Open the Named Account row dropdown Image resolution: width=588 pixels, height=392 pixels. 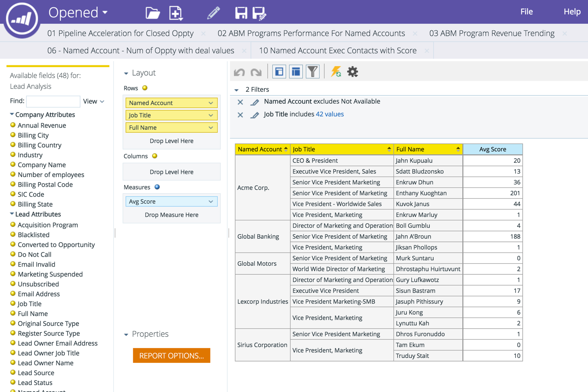click(210, 103)
